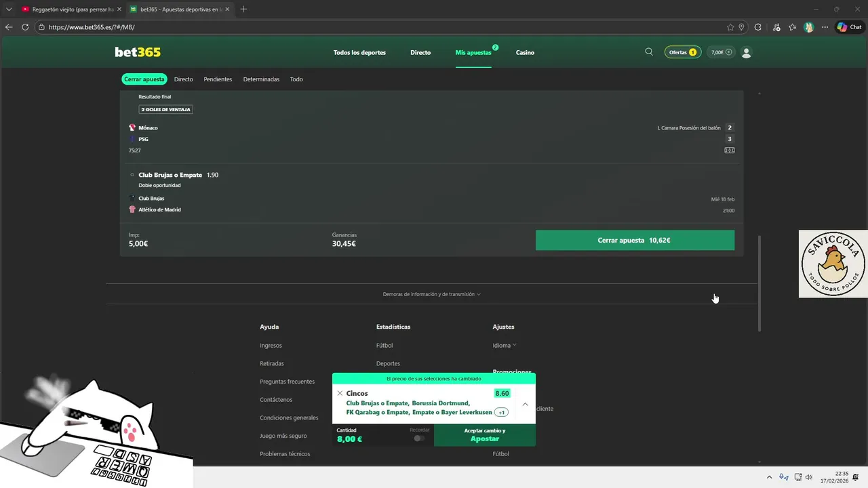Click the address bar URL
This screenshot has width=868, height=488.
tap(92, 27)
